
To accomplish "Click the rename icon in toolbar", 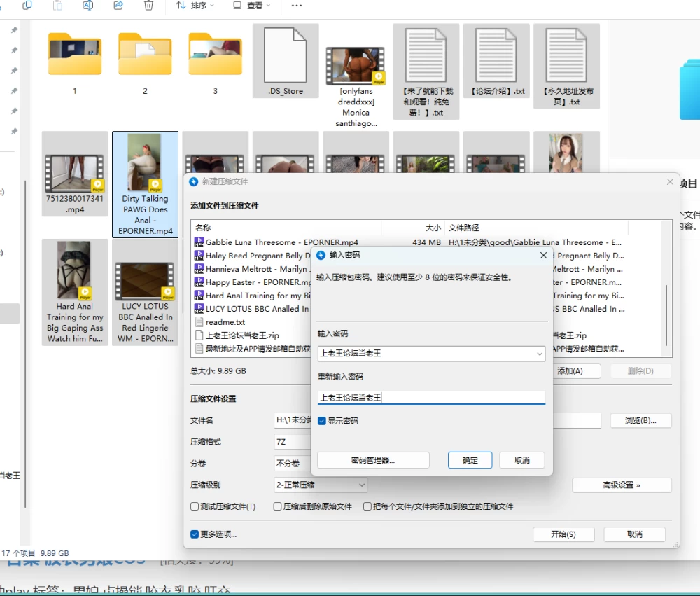I will pos(88,6).
